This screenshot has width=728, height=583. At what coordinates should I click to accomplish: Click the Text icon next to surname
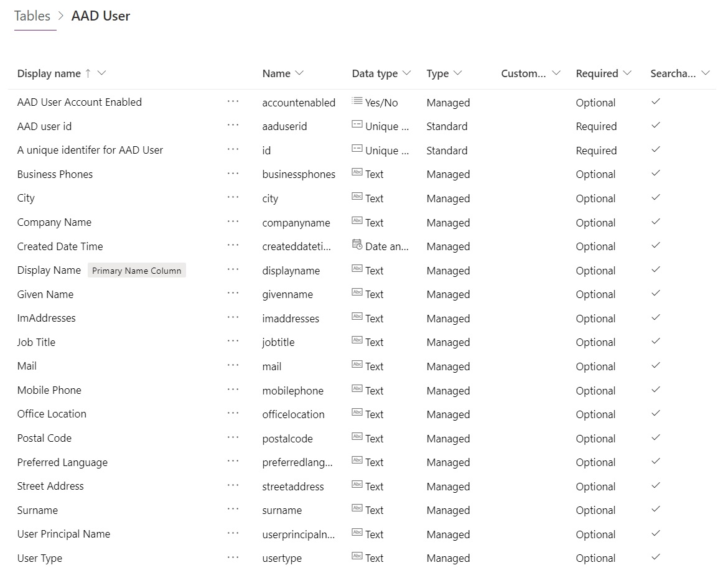tap(356, 510)
